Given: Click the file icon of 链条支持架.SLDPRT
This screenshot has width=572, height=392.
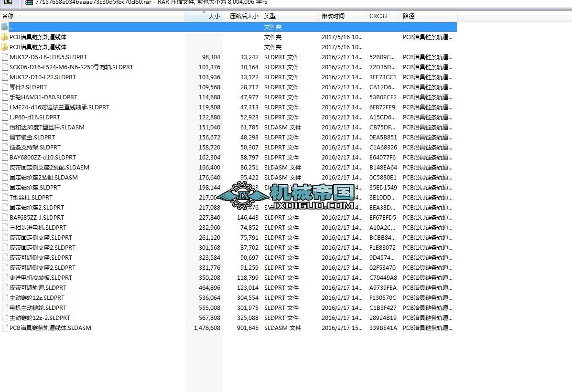Looking at the screenshot, I should pos(5,148).
